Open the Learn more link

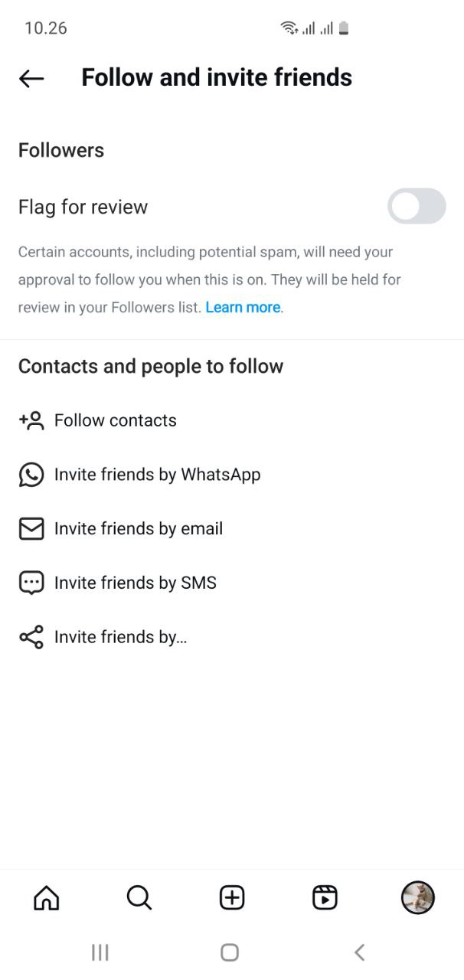243,307
